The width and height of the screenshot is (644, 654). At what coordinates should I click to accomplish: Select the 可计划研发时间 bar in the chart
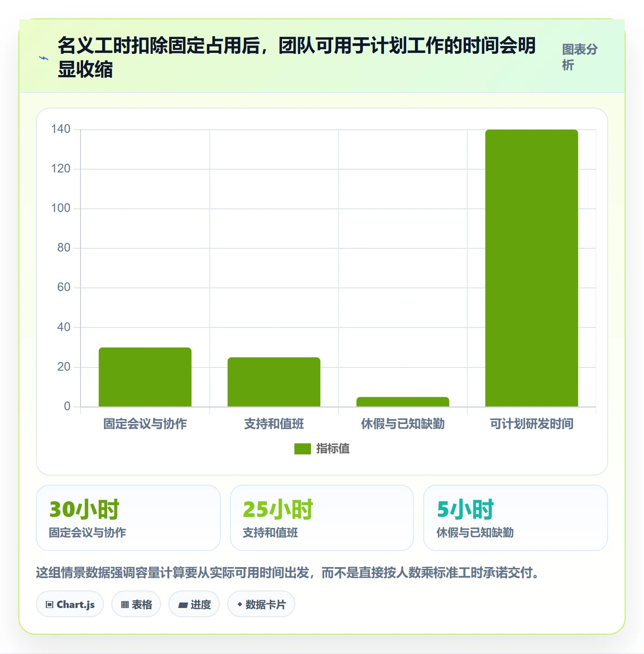[x=531, y=268]
